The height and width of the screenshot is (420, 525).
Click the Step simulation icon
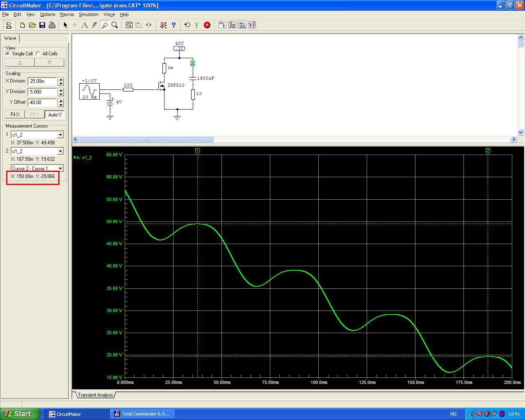(x=197, y=25)
